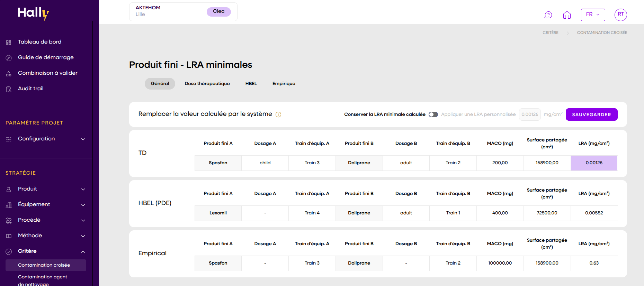Click Train 4 cell in HBEL row
The height and width of the screenshot is (286, 644).
312,213
